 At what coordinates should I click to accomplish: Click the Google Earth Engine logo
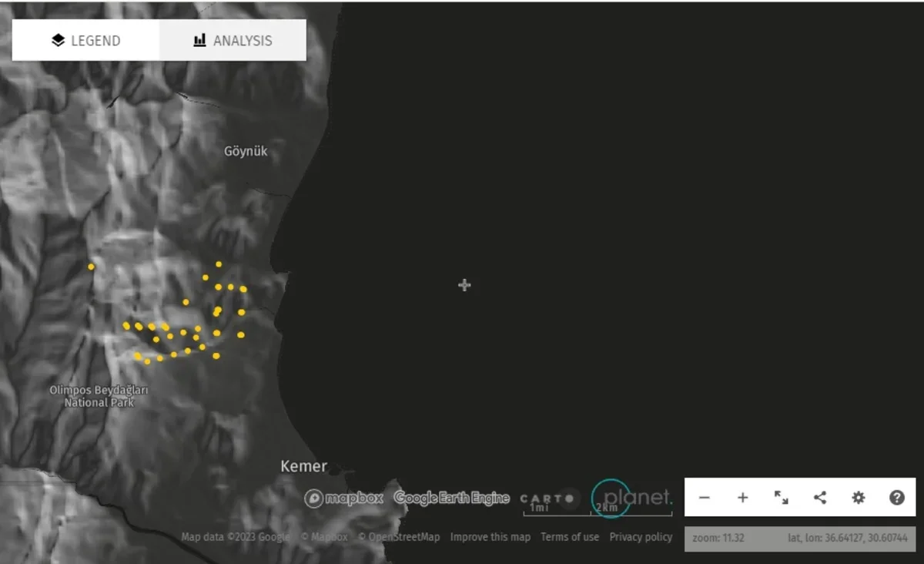click(x=451, y=499)
